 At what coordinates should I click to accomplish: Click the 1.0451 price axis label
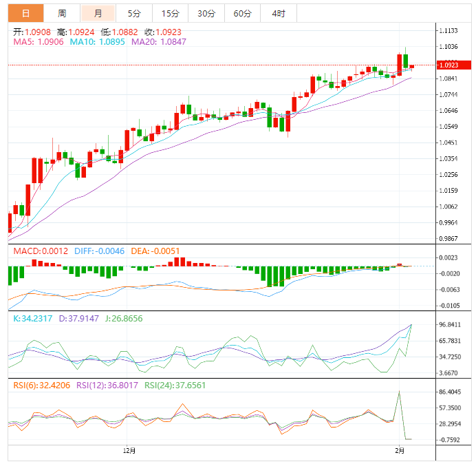tap(448, 143)
